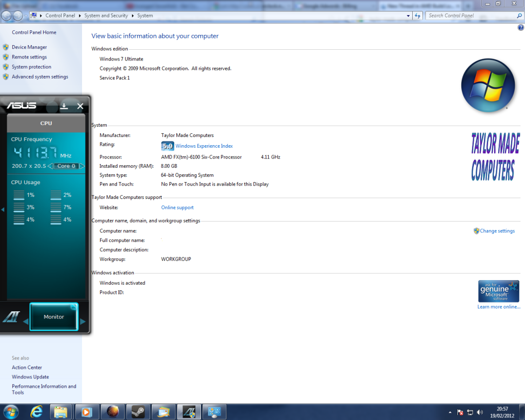
Task: Click the Core 0 selector field
Action: pos(66,166)
